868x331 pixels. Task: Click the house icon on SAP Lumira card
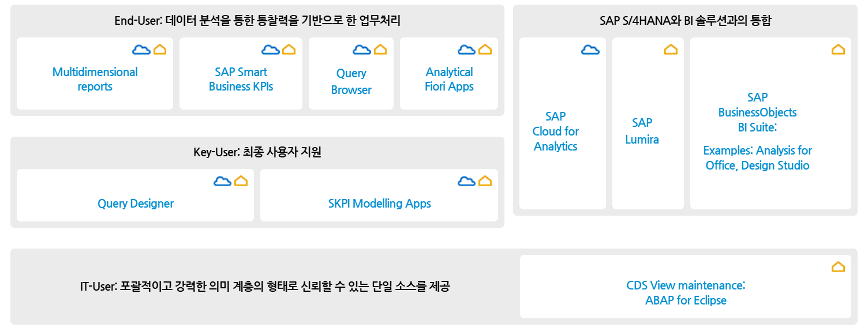click(671, 50)
